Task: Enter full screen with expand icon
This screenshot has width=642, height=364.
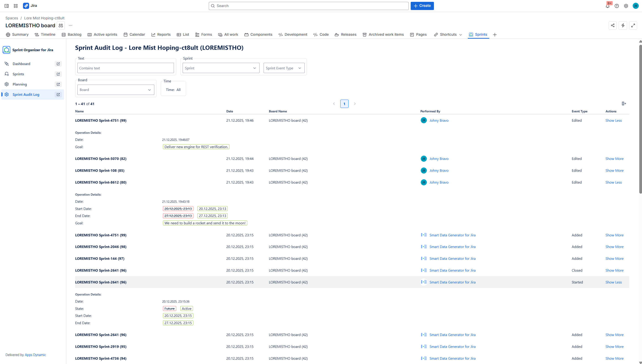Action: click(633, 25)
